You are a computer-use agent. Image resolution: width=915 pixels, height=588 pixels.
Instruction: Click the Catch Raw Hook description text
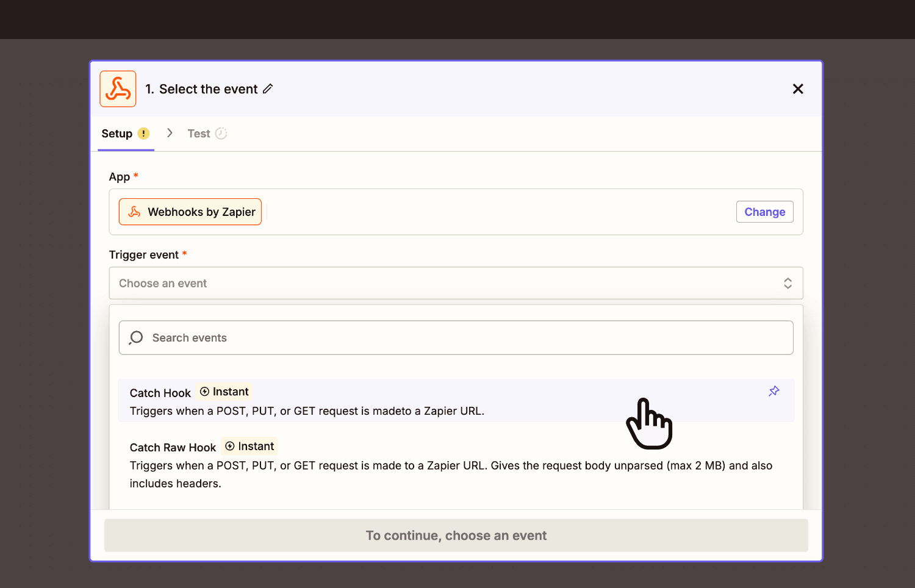point(451,475)
